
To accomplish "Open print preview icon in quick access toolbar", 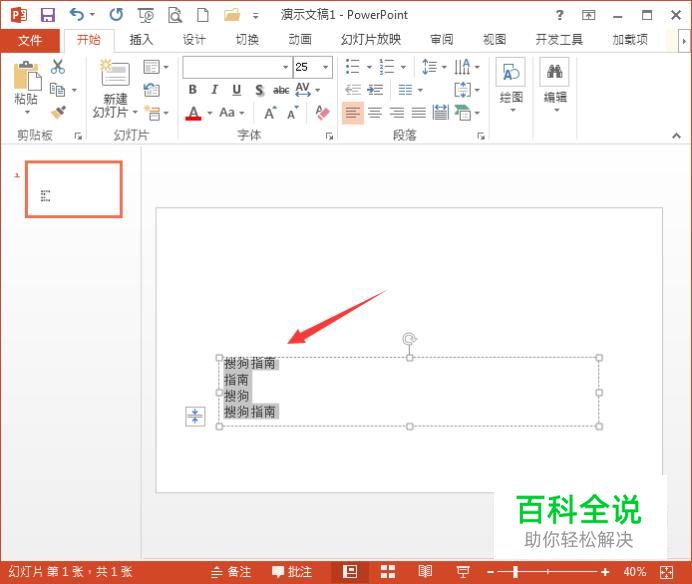I will (x=175, y=15).
